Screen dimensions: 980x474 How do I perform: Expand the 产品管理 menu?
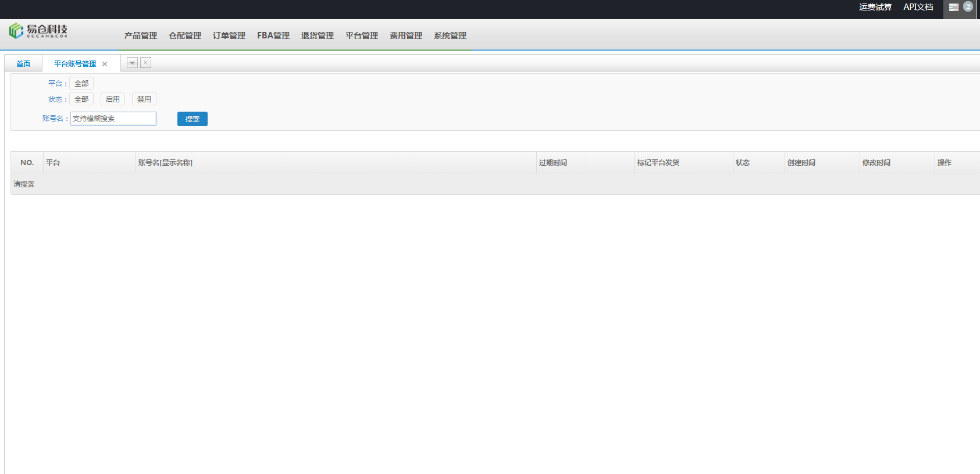coord(141,35)
